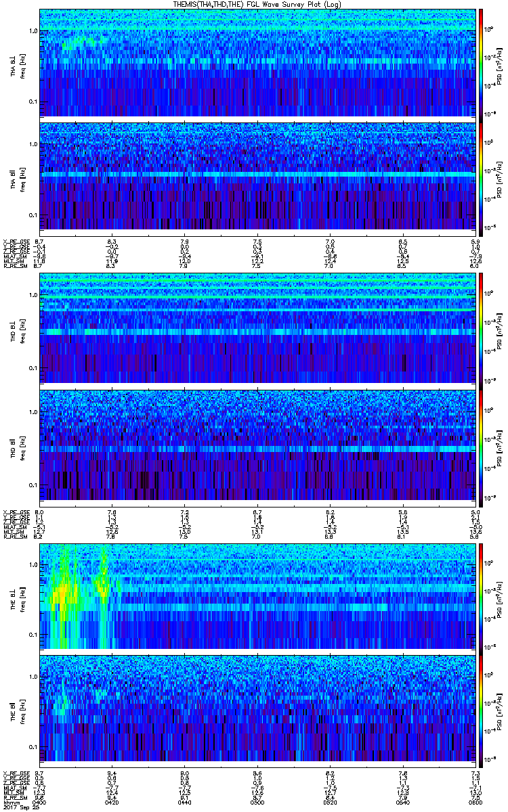Click the bright yellow wave burst in THE B-perpendicular panel

pyautogui.click(x=63, y=592)
